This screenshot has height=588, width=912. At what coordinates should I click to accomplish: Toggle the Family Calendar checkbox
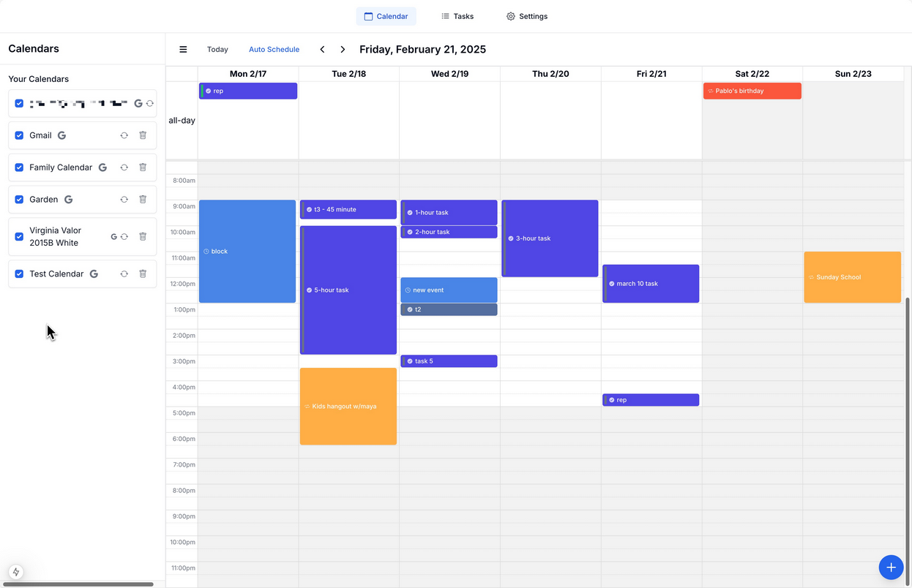[x=19, y=167]
